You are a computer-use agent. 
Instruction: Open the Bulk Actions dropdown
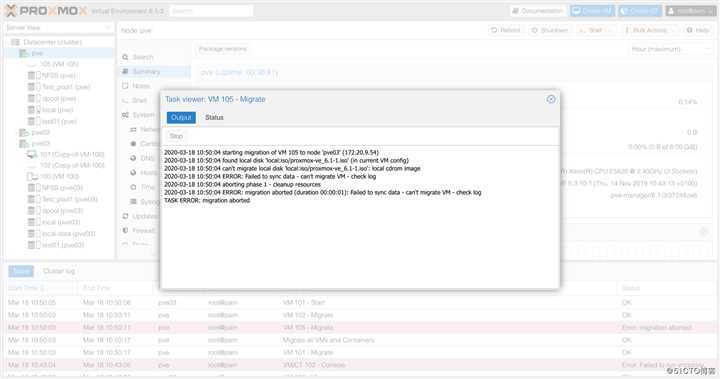point(649,30)
